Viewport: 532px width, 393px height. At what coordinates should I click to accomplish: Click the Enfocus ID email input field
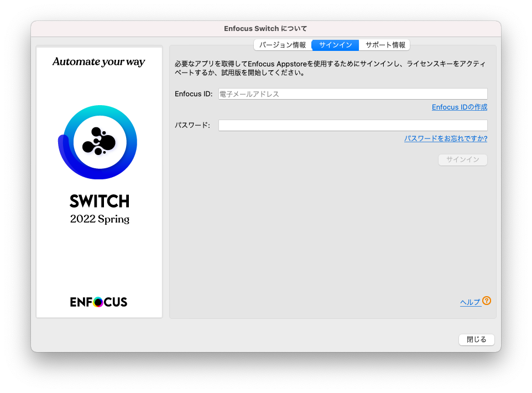(353, 94)
